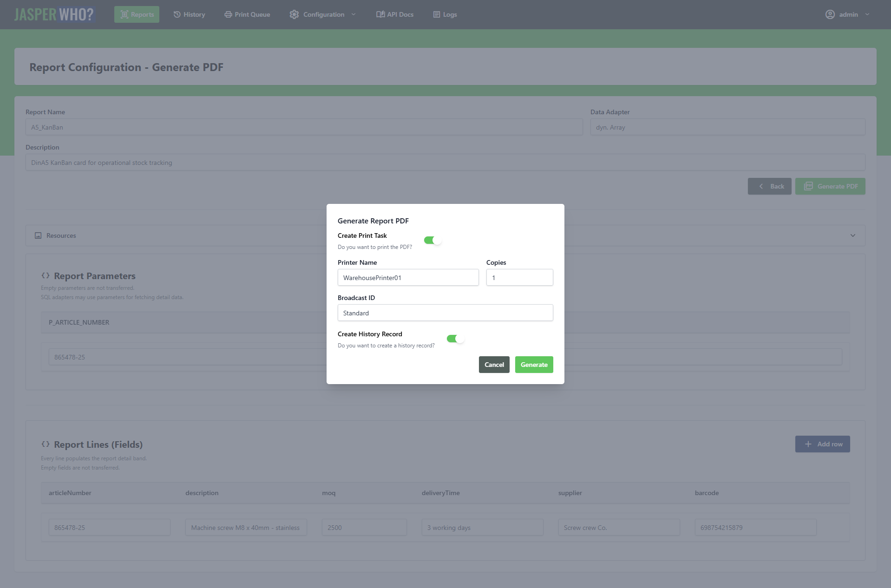891x588 pixels.
Task: Toggle the Create Print Task switch
Action: [432, 240]
